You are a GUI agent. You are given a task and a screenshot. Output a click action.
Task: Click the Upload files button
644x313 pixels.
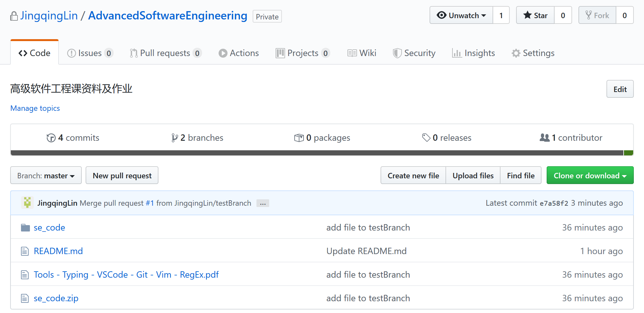[473, 175]
